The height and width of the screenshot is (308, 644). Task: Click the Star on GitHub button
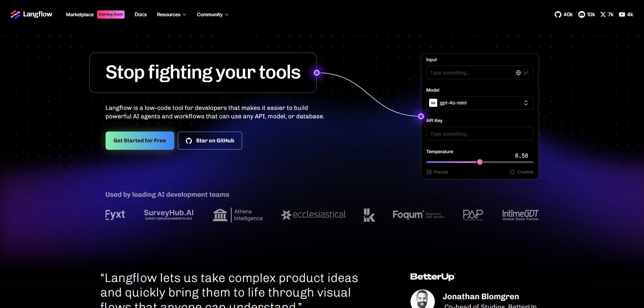[x=210, y=141]
